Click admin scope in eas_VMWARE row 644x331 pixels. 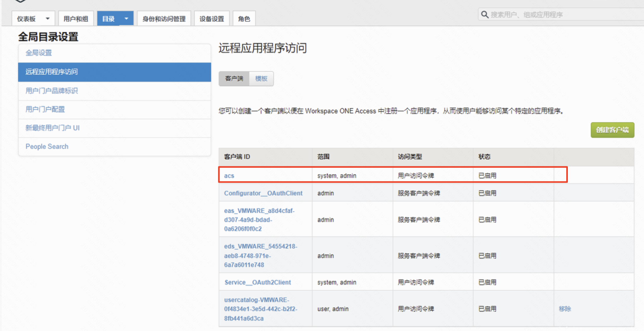325,220
